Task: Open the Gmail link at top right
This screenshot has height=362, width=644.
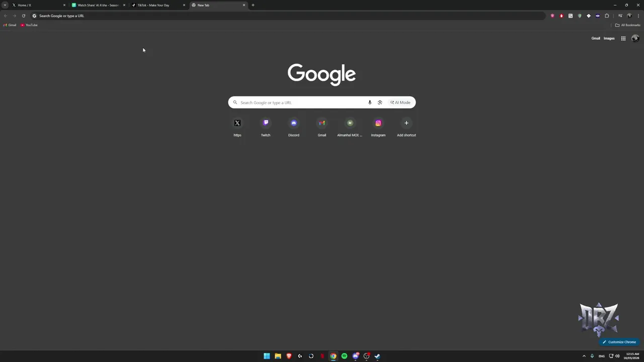Action: (596, 38)
